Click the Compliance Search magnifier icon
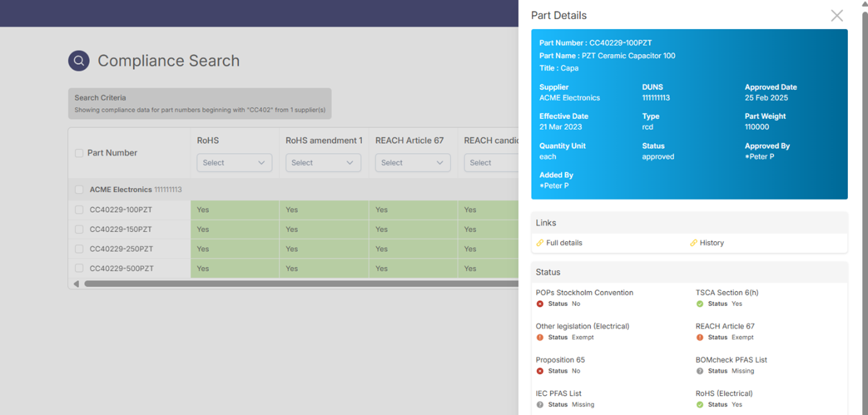The width and height of the screenshot is (868, 415). pyautogui.click(x=79, y=60)
